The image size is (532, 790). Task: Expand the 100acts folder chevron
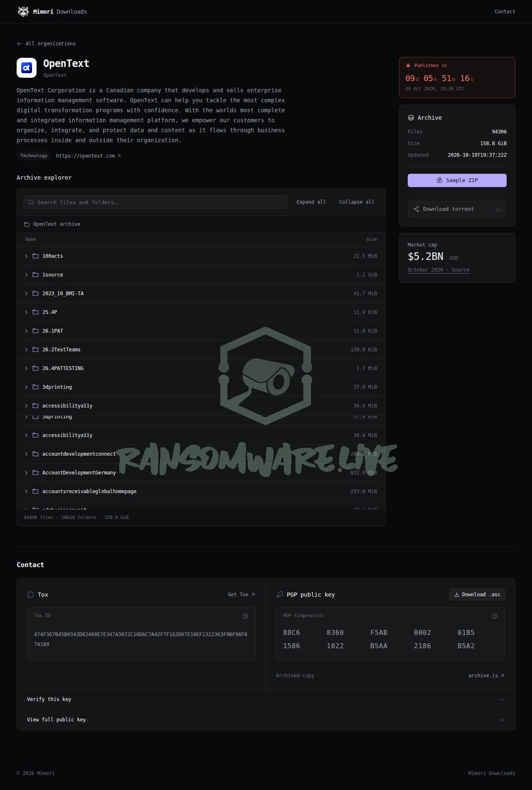tap(26, 256)
